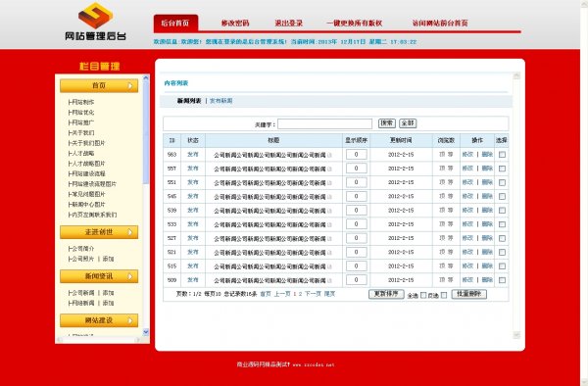The height and width of the screenshot is (386, 588).
Task: Select checkbox for row ID 533
Action: (x=502, y=224)
